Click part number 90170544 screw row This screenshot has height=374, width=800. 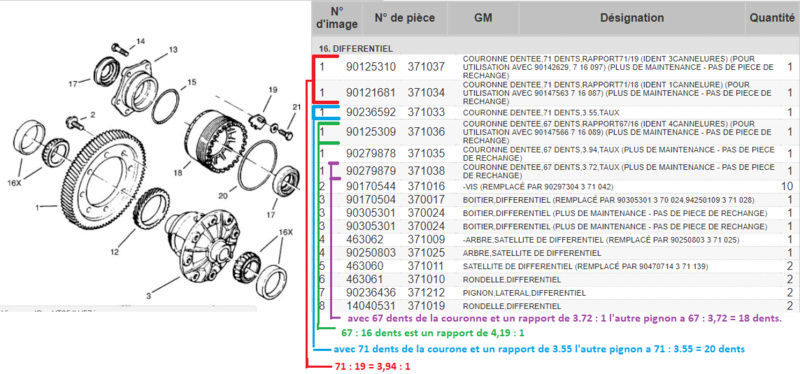click(555, 186)
